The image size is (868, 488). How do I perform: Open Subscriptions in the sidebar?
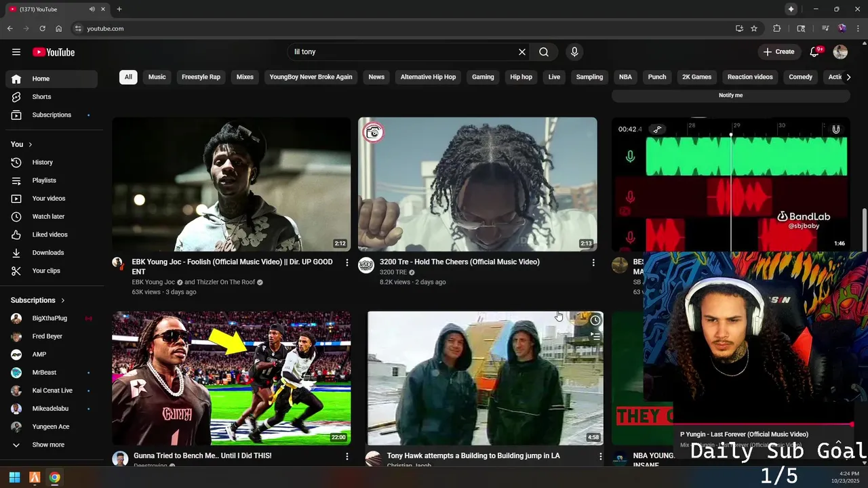(52, 115)
